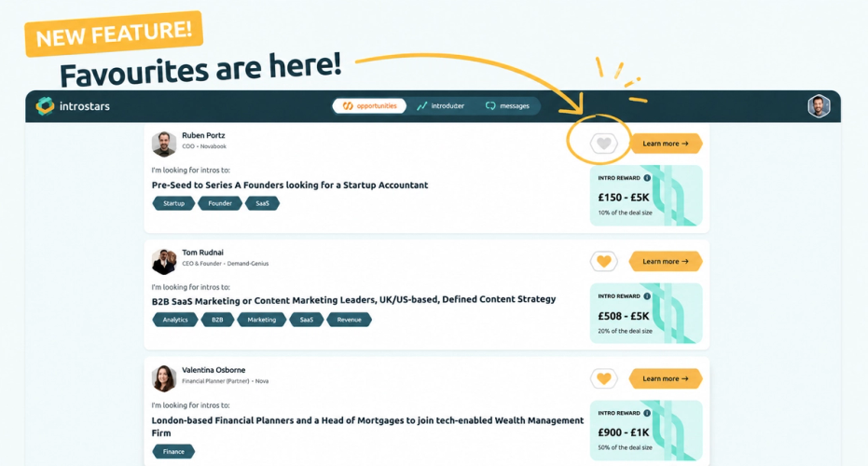Open the messages tab
Screen dimensions: 868x466
tap(507, 105)
